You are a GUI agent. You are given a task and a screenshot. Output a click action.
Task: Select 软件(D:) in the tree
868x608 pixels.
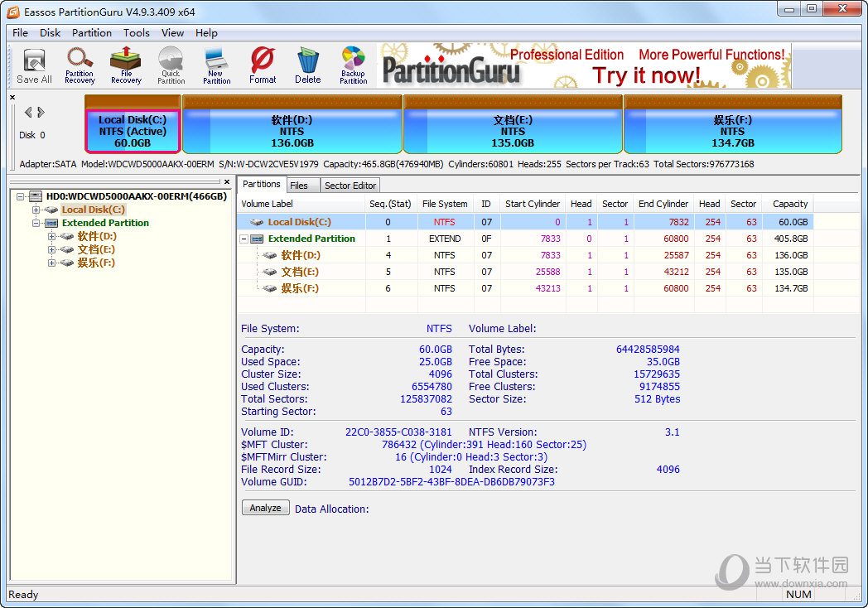coord(97,236)
